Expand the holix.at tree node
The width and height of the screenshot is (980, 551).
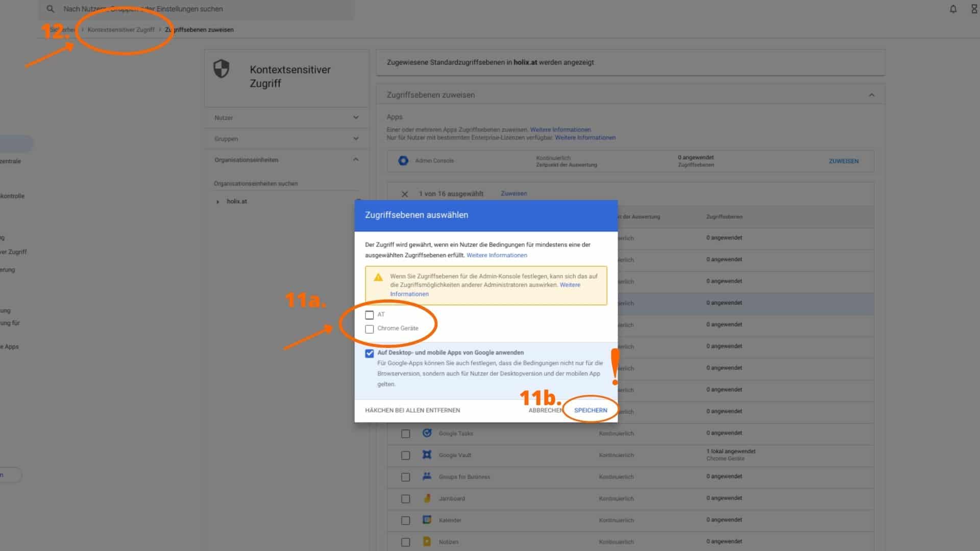pyautogui.click(x=218, y=202)
